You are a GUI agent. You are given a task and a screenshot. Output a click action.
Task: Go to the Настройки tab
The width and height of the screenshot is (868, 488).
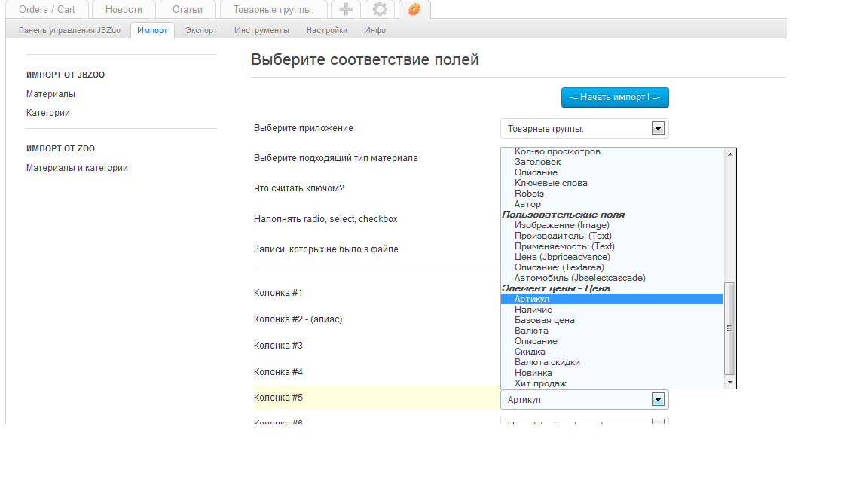click(x=327, y=30)
